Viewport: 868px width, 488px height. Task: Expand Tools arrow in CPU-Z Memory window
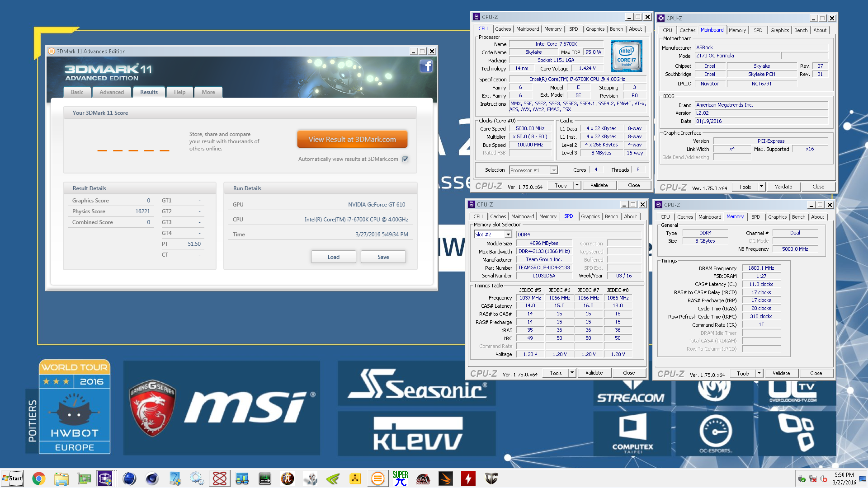[759, 373]
